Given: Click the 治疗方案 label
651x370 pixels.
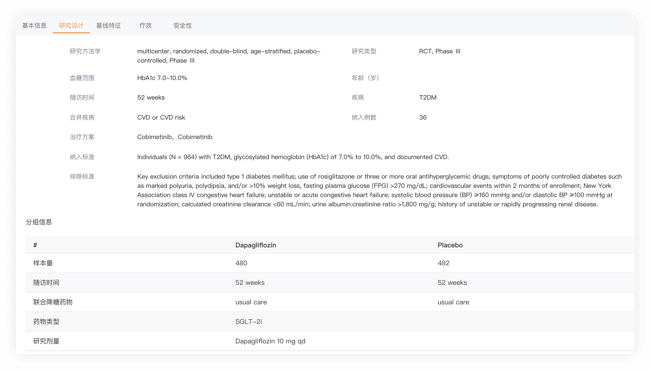Looking at the screenshot, I should [82, 137].
